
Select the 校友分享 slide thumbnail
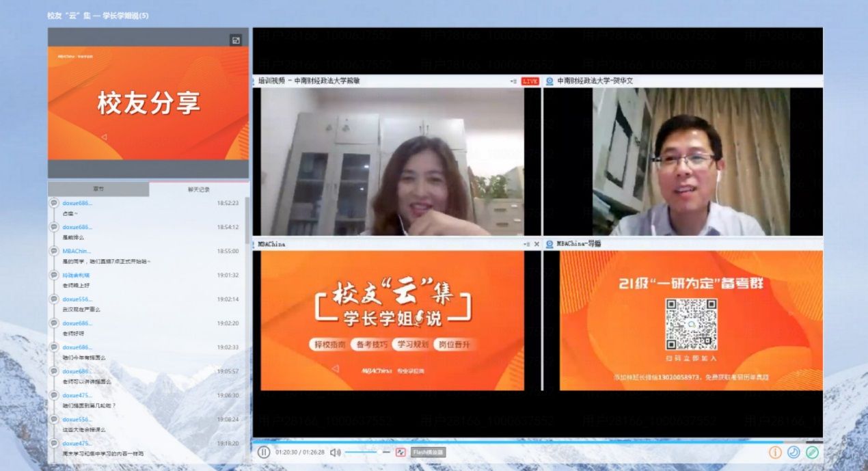pyautogui.click(x=148, y=103)
